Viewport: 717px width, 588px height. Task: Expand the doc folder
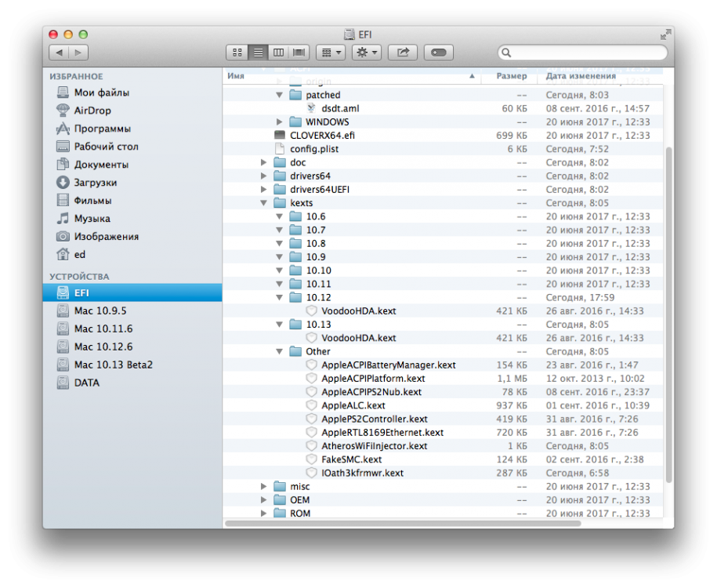point(263,162)
